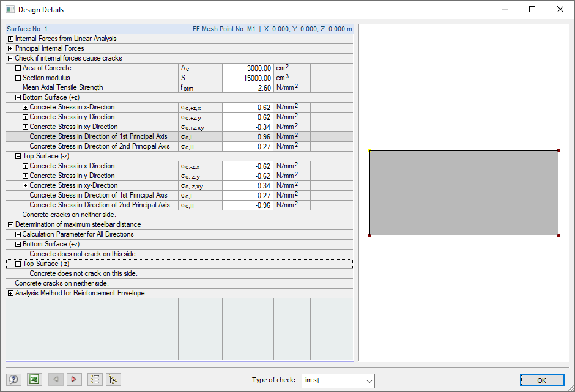Collapse Bottom Surface (+z) under steelbar distance

pos(18,244)
